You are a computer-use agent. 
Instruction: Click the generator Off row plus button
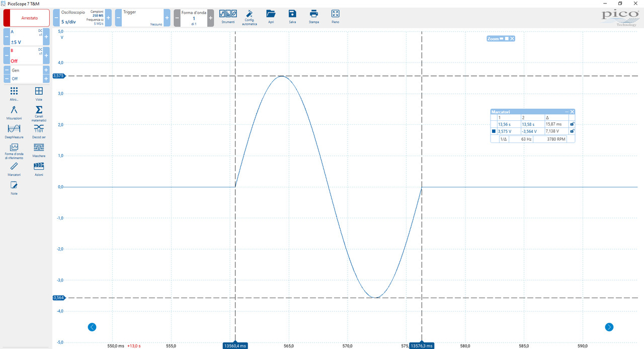pos(46,79)
